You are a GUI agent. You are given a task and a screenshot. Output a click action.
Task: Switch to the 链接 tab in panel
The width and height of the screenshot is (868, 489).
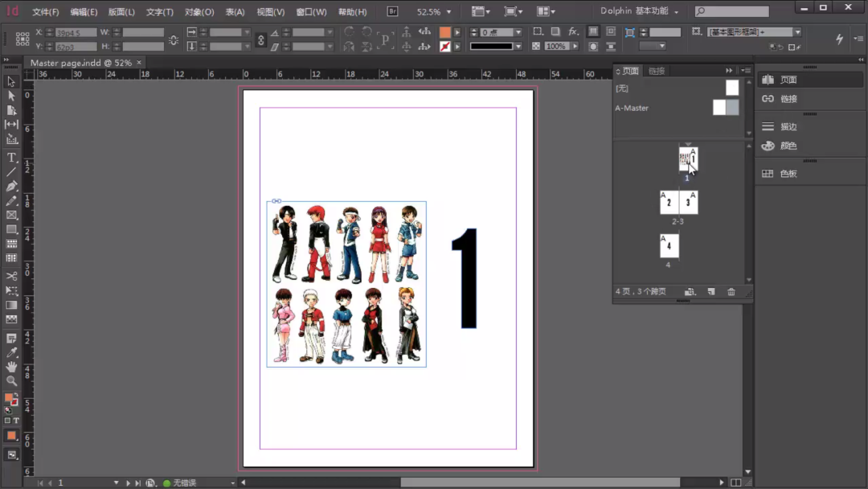click(657, 71)
